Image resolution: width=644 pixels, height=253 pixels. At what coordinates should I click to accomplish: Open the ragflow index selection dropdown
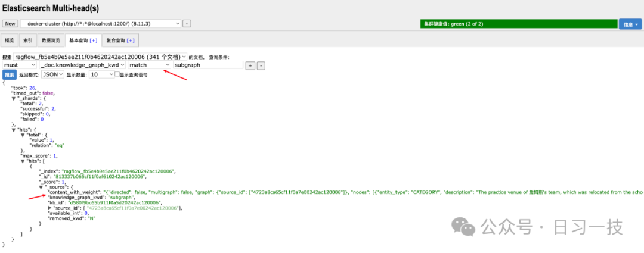[x=100, y=57]
